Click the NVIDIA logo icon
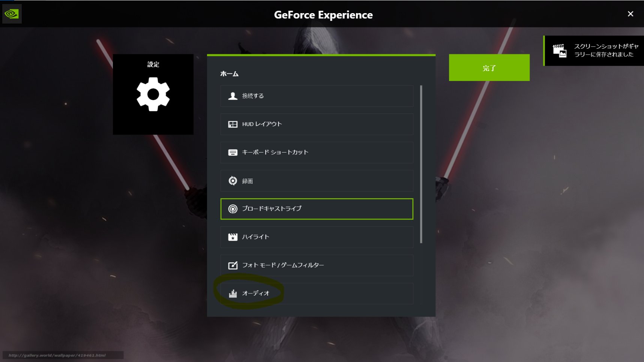Viewport: 644px width, 362px height. click(12, 14)
